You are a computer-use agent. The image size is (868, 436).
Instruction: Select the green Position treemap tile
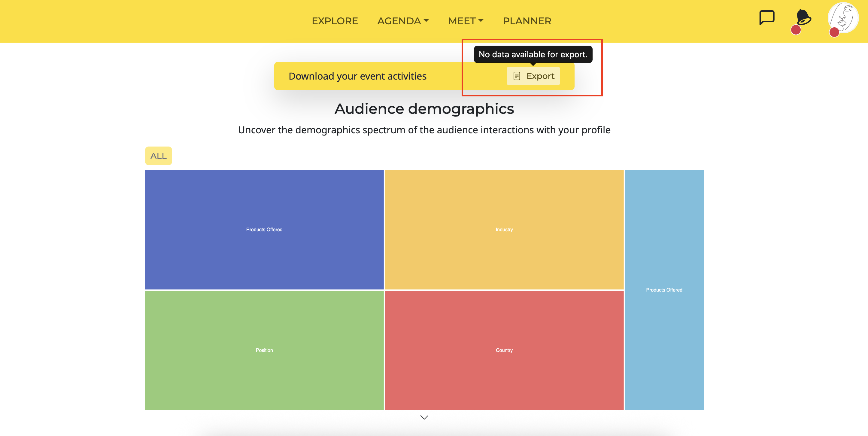264,350
